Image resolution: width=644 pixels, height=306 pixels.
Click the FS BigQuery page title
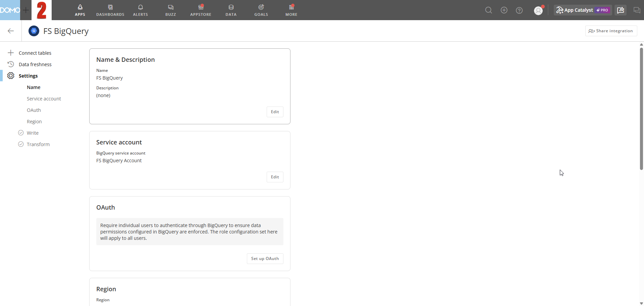66,31
